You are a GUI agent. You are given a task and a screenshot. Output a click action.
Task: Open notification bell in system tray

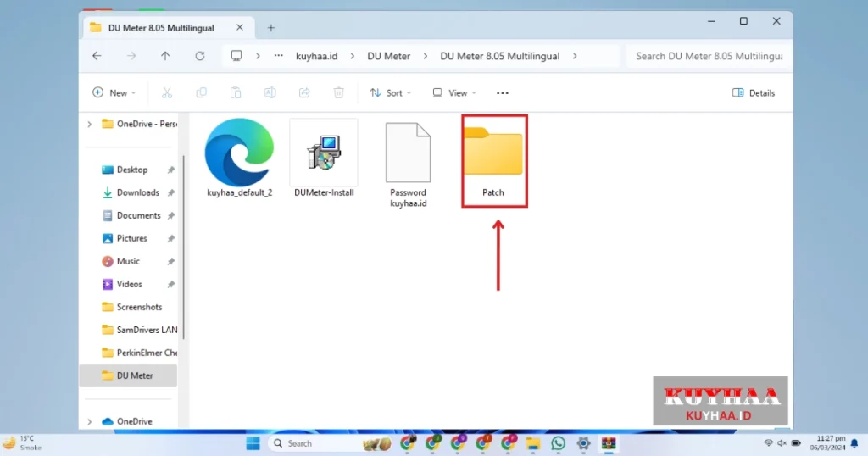coord(854,443)
